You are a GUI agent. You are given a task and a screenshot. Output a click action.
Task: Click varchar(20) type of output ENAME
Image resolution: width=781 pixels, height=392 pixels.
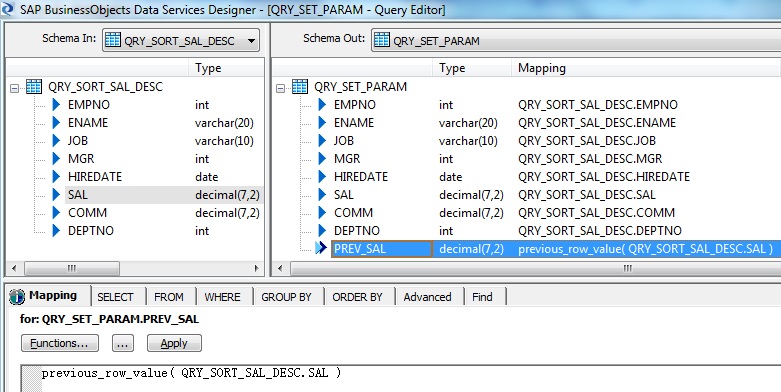click(468, 123)
